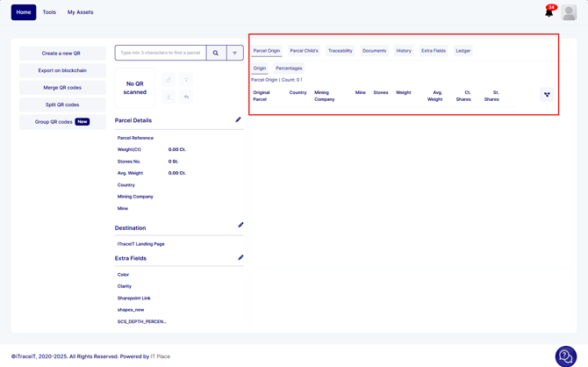
Task: Edit Parcel Details with pencil icon
Action: 238,120
